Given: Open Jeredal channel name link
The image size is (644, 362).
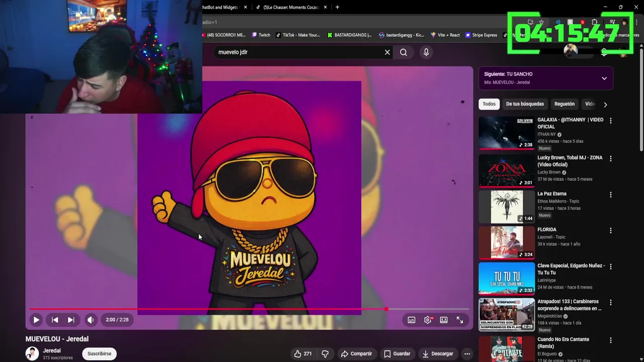Looking at the screenshot, I should [x=52, y=350].
